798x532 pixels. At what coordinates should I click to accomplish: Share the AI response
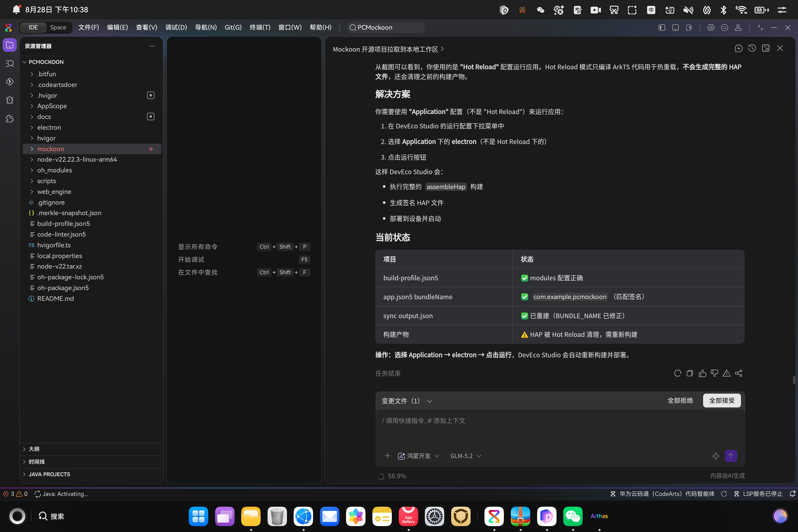point(739,373)
